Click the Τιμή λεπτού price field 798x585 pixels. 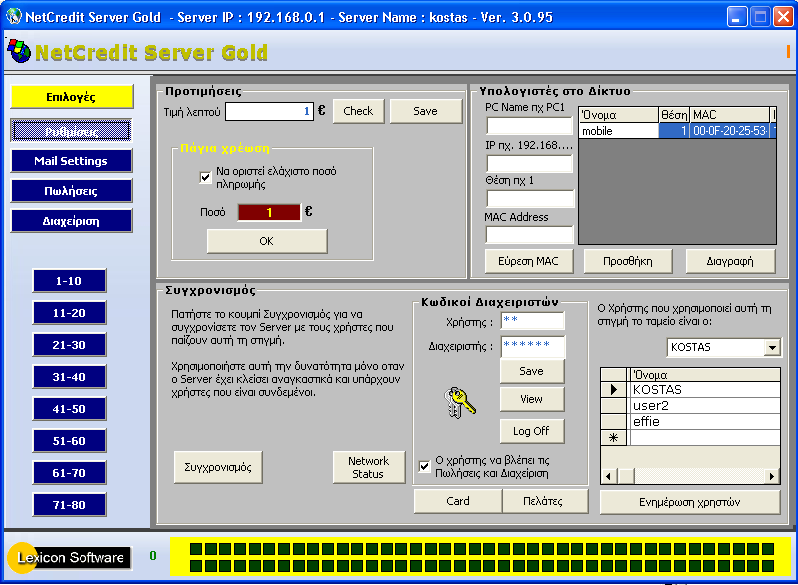point(269,112)
